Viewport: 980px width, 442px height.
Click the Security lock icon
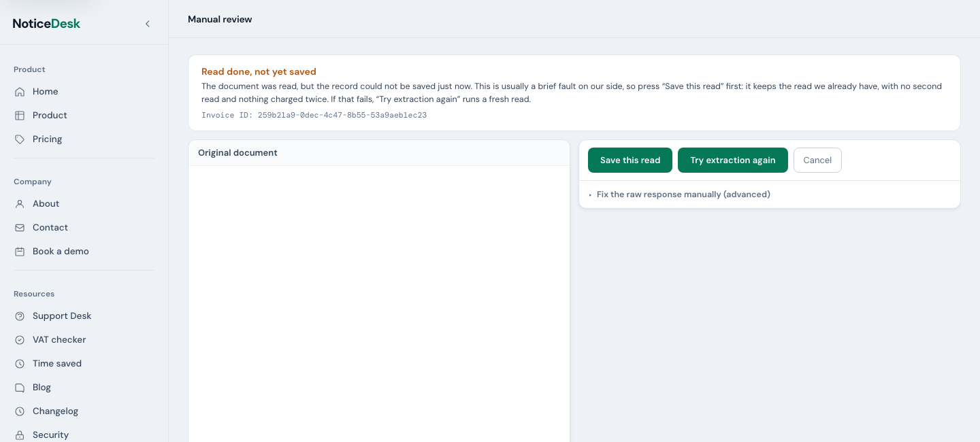pyautogui.click(x=20, y=435)
